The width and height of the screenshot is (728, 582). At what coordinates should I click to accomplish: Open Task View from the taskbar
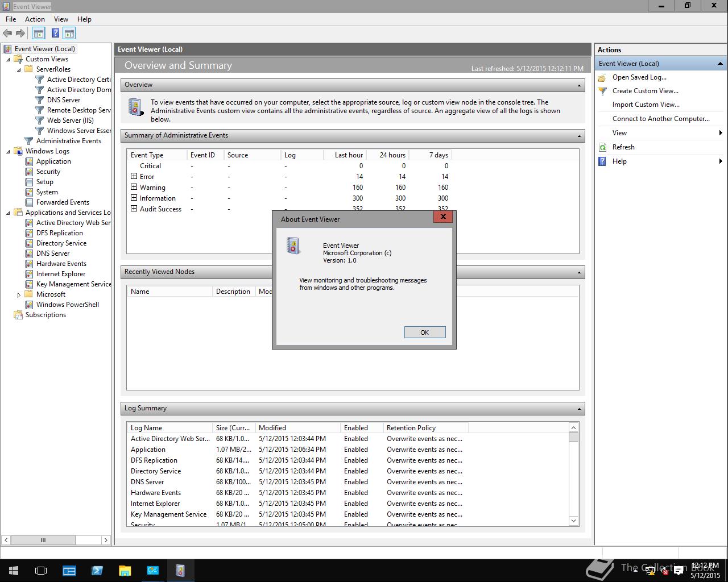[41, 570]
